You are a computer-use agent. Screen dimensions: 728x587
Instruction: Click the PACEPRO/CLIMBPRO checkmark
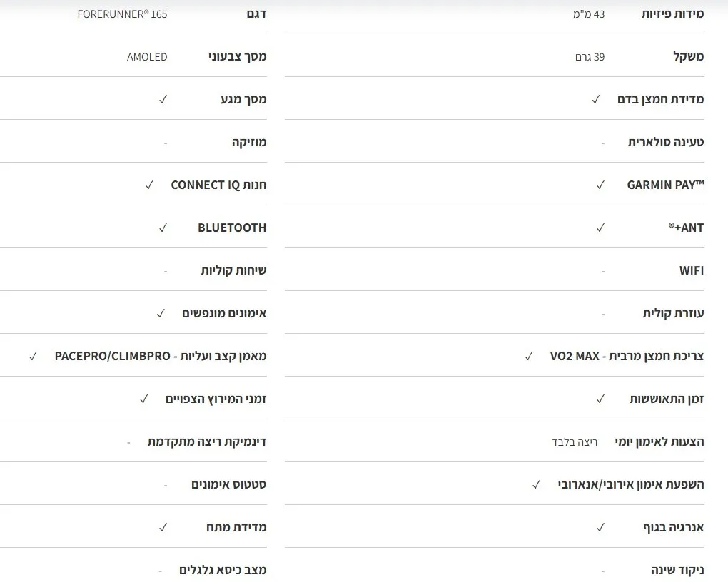pyautogui.click(x=33, y=356)
